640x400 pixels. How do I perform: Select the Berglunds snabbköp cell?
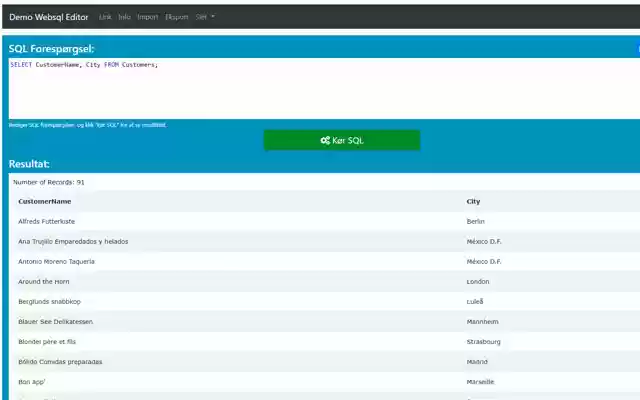pos(49,302)
